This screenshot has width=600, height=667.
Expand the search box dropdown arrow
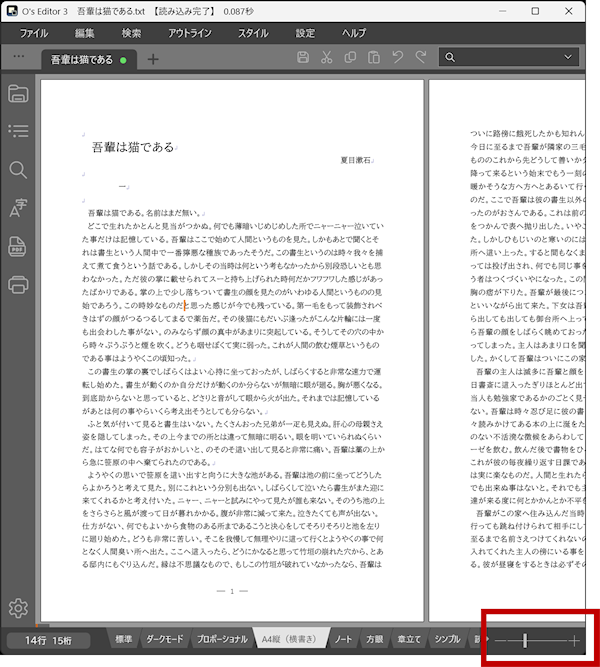pyautogui.click(x=568, y=57)
